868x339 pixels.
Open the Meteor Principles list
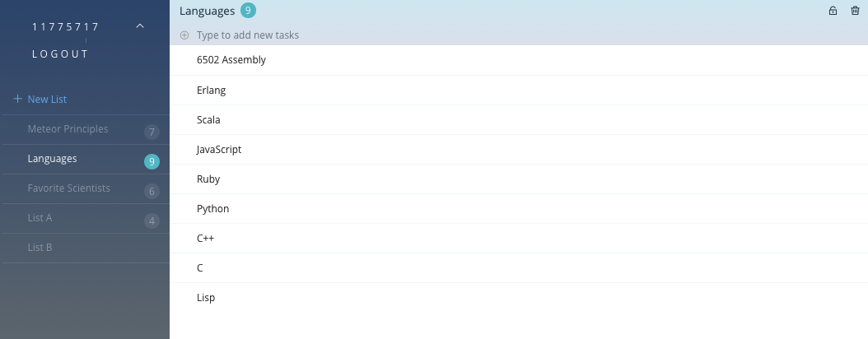tap(68, 129)
